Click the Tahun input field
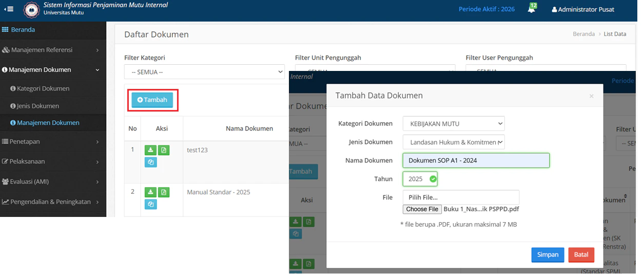644x274 pixels. [x=420, y=179]
